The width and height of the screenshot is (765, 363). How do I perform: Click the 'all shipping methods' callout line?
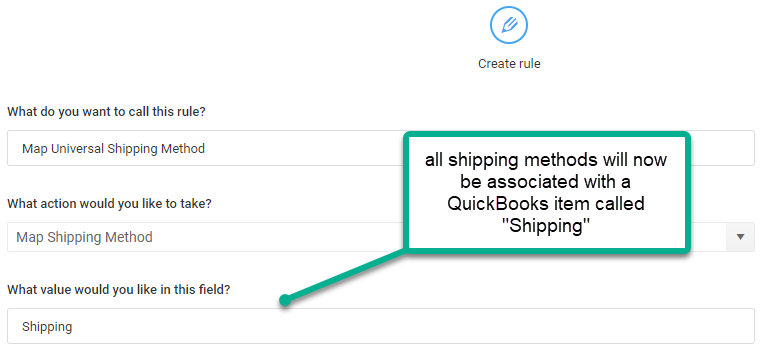tap(546, 160)
